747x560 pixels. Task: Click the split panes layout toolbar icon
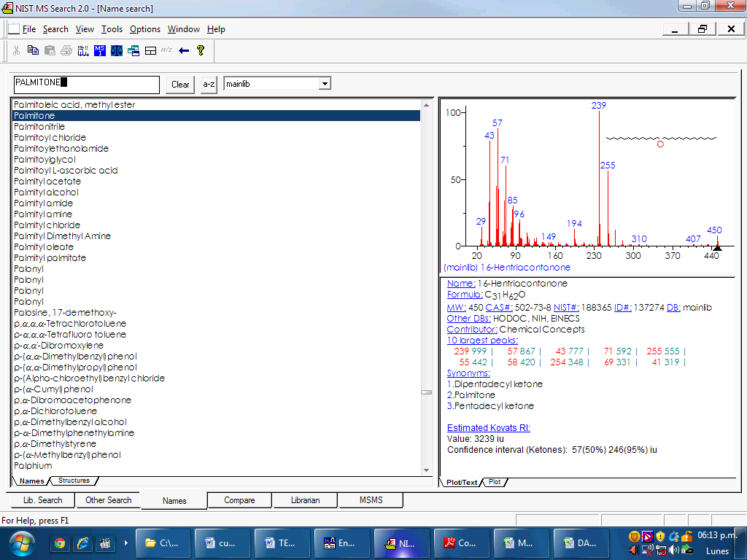(150, 50)
